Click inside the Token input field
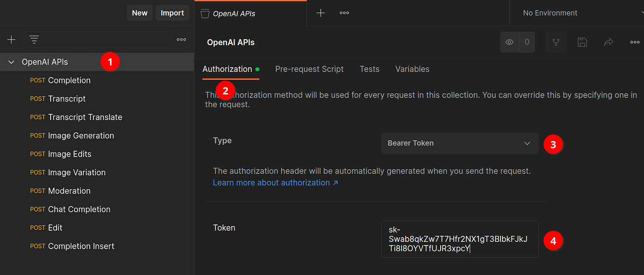 point(459,239)
